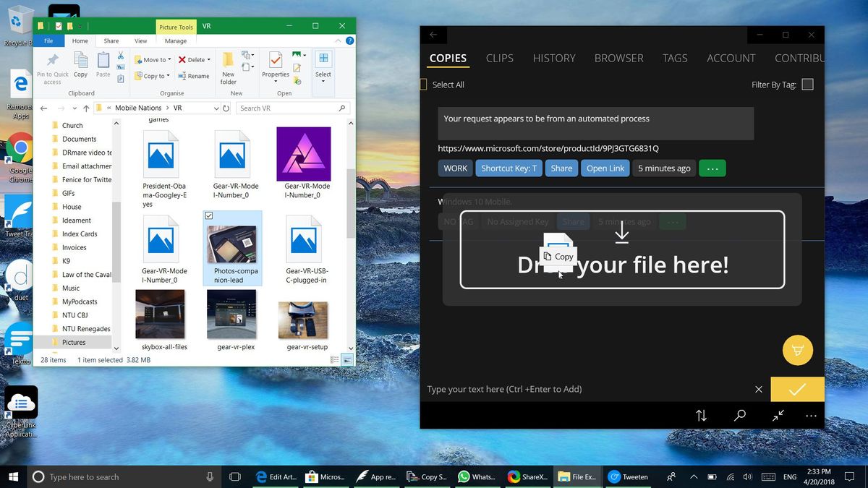Screen dimensions: 868x488
Task: Switch to the CLIPS tab
Action: 499,58
